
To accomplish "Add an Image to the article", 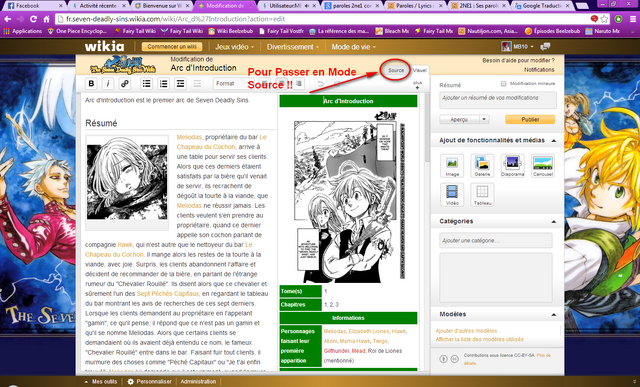I will point(452,165).
